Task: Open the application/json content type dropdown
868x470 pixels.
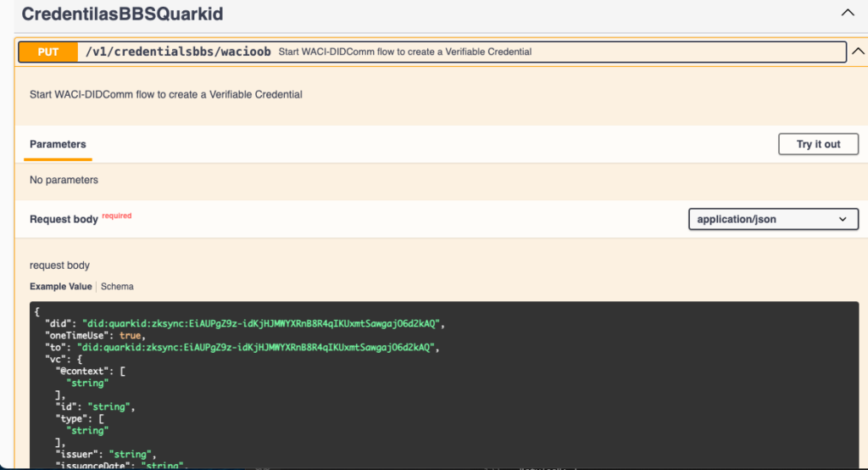Action: point(772,219)
